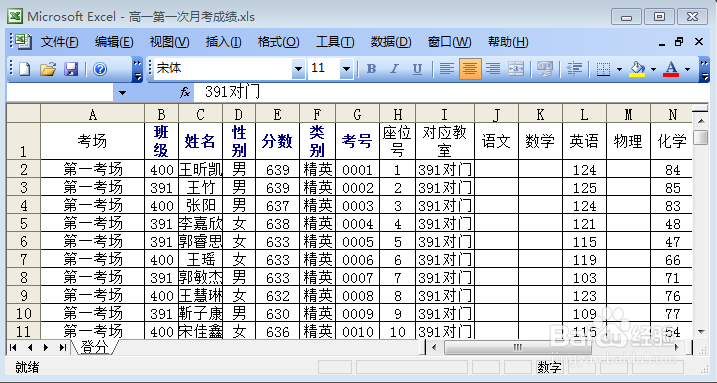Image resolution: width=717 pixels, height=383 pixels.
Task: Click the Excel document icon in menu bar
Action: (22, 42)
